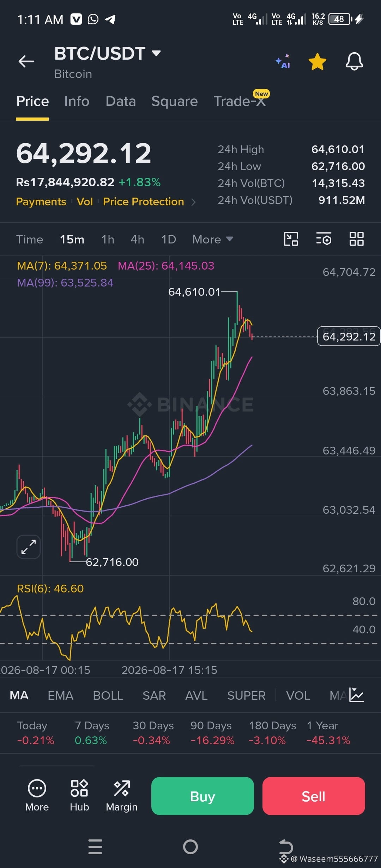Click the Rs17,844,920.82 converted price
Viewport: 381px width, 868px height.
tap(65, 182)
